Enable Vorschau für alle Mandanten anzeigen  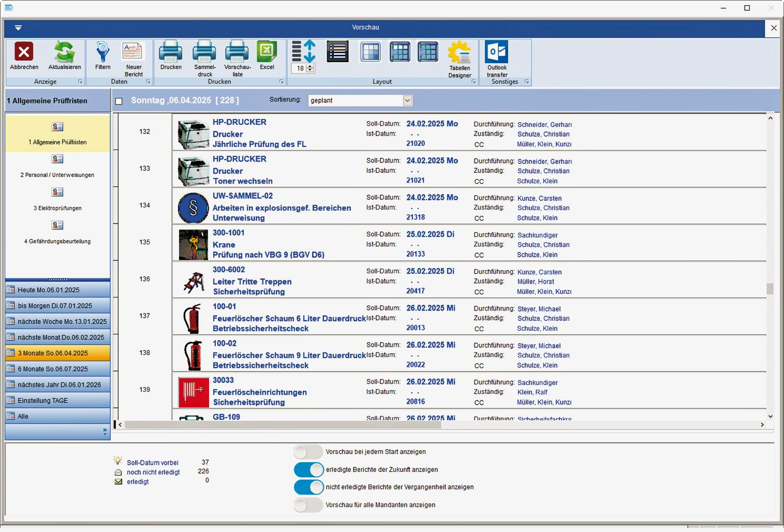coord(308,505)
